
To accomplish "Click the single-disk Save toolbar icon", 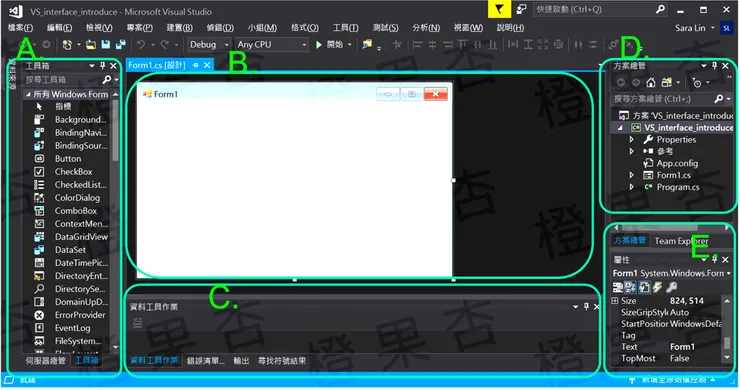I will click(106, 44).
